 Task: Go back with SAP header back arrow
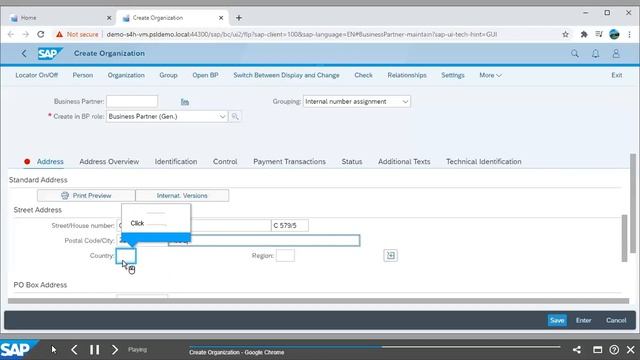[24, 53]
